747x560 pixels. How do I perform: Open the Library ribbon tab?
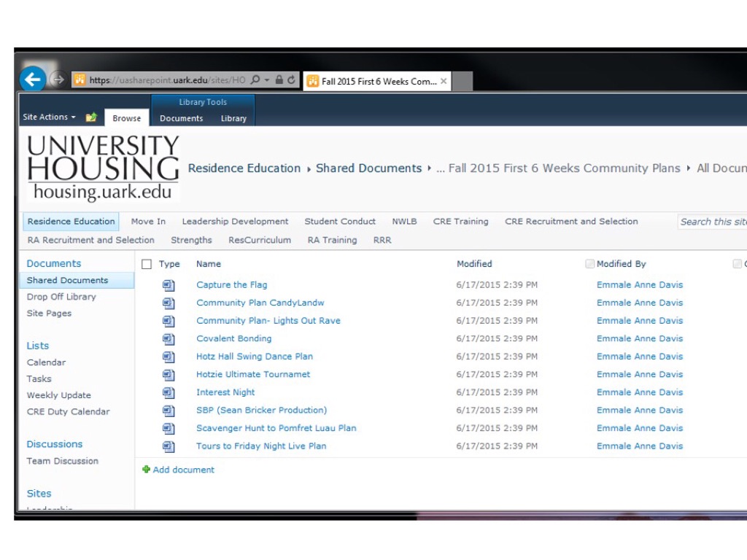click(233, 118)
